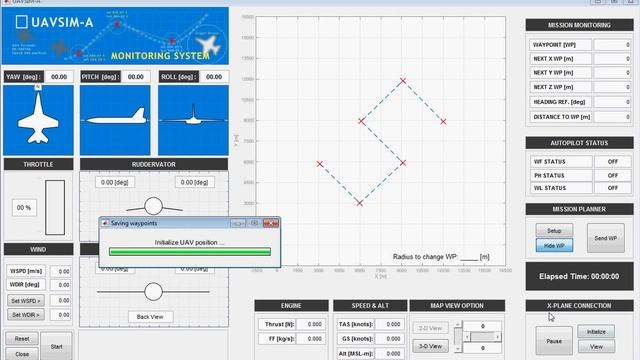This screenshot has height=360, width=640.
Task: Click the HEADING REF. value field
Action: coord(613,102)
